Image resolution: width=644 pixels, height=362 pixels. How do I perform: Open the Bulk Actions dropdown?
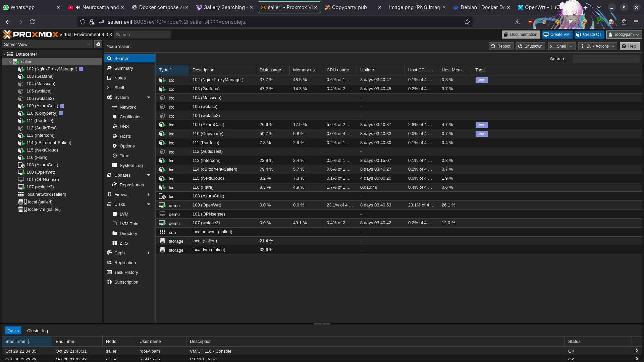coord(598,46)
